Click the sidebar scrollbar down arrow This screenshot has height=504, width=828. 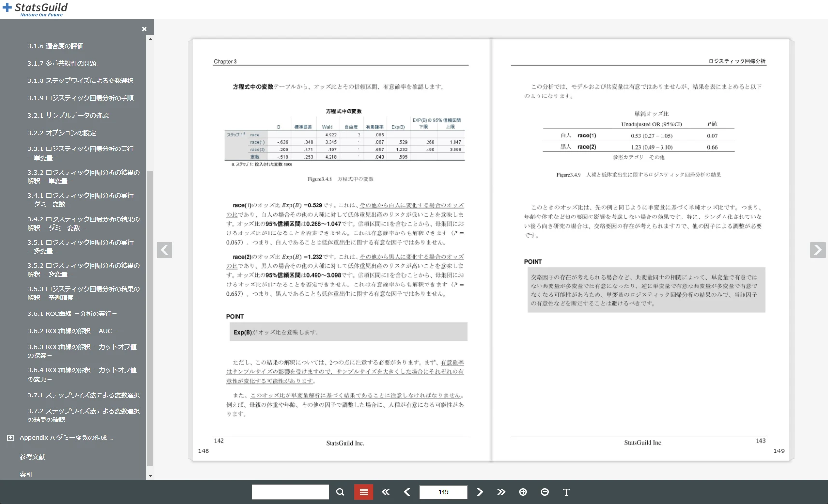tap(150, 476)
